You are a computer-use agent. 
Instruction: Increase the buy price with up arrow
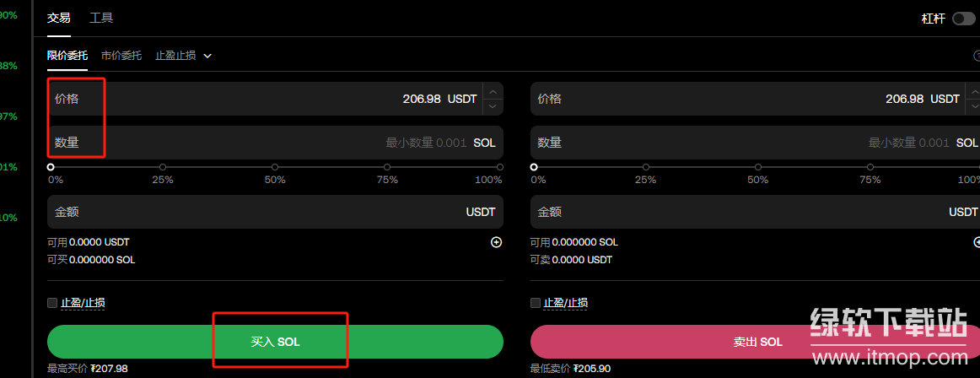pyautogui.click(x=493, y=91)
